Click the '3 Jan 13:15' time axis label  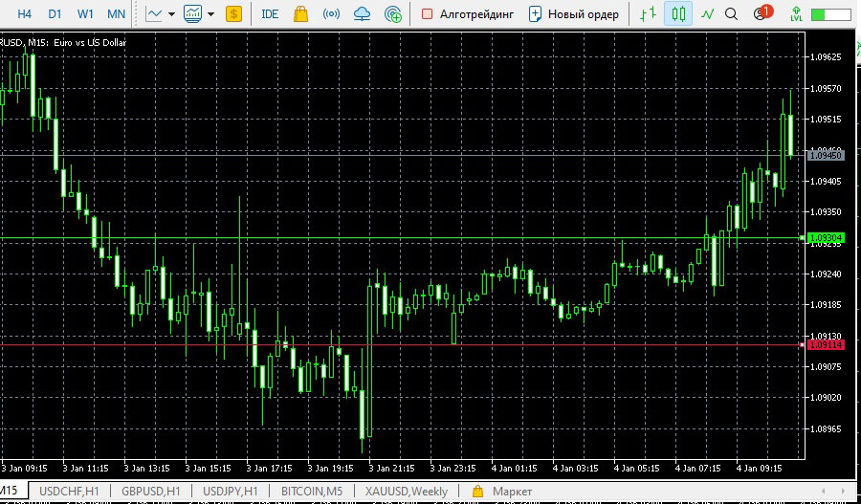pos(146,469)
